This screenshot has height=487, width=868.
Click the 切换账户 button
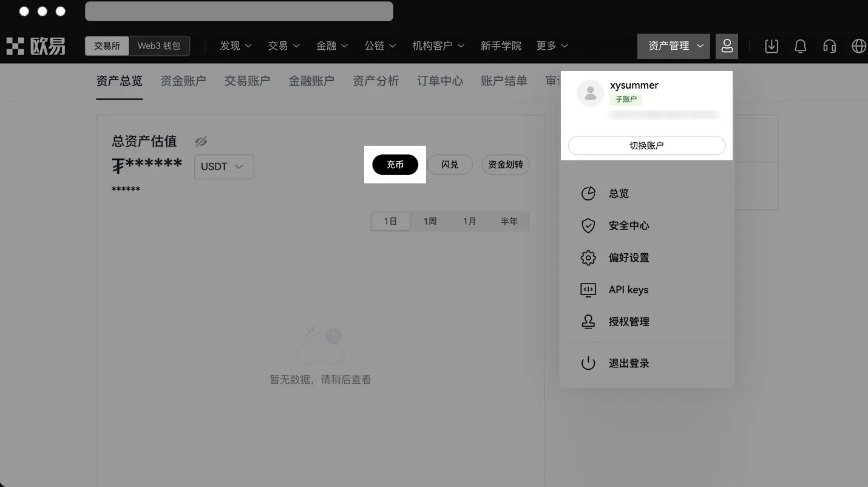coord(646,146)
